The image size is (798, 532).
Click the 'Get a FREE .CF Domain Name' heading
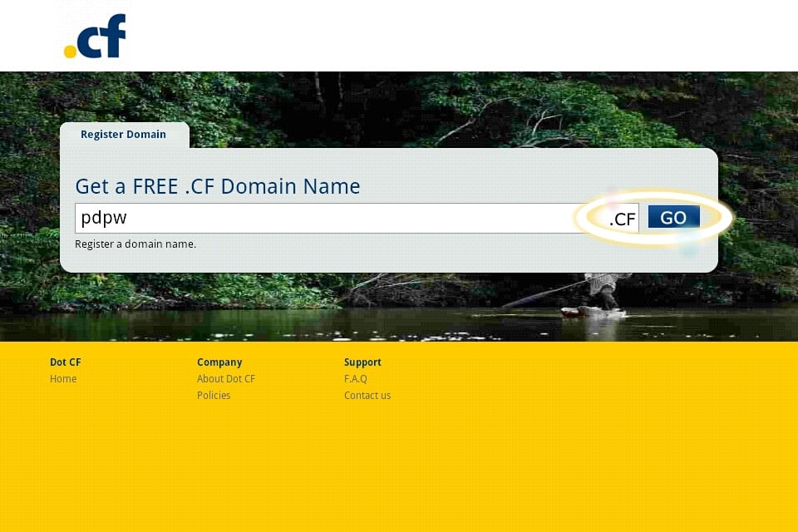click(x=218, y=186)
